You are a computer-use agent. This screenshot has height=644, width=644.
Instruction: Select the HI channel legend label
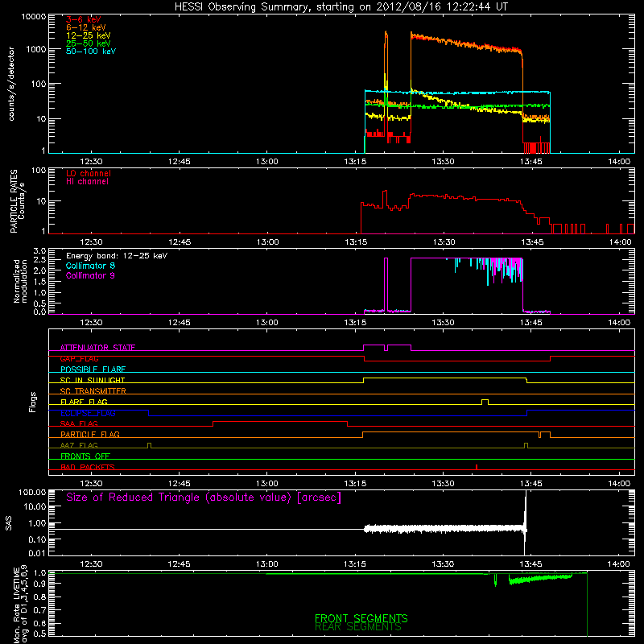[87, 182]
